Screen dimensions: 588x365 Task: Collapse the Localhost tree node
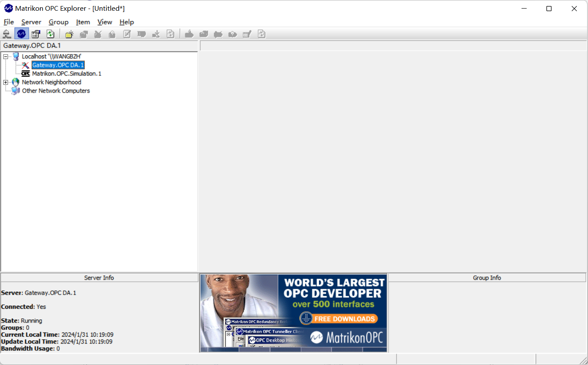click(6, 57)
